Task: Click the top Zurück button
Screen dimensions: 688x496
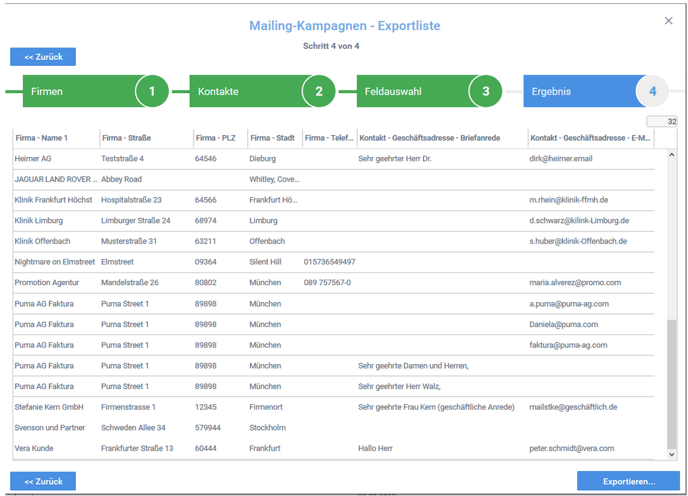Action: 43,57
